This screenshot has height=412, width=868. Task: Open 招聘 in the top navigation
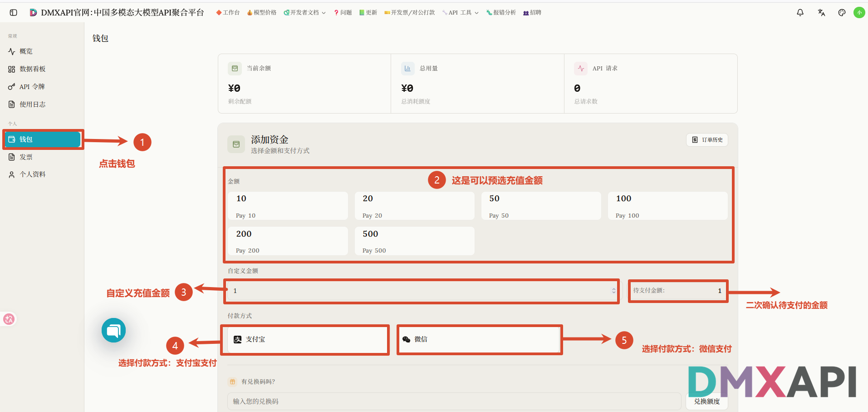[532, 13]
